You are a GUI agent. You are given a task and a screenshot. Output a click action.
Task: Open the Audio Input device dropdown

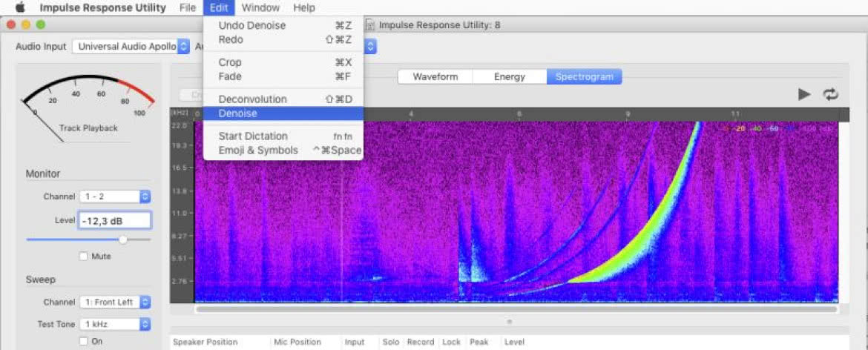(131, 47)
